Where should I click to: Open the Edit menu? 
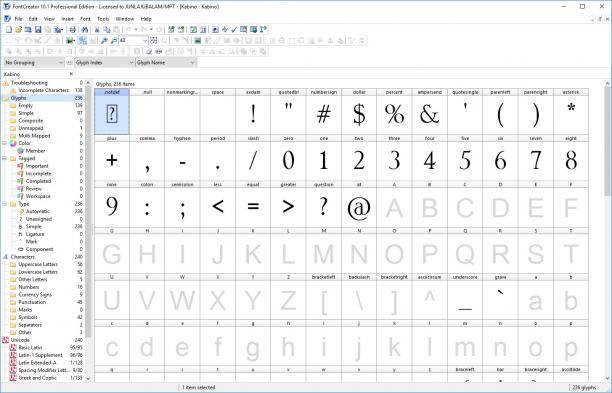[x=33, y=19]
